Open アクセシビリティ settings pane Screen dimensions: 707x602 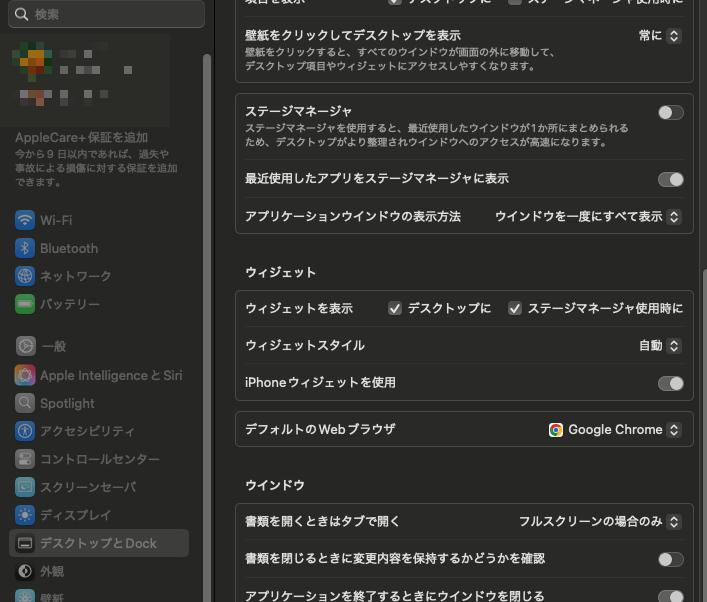pos(99,431)
